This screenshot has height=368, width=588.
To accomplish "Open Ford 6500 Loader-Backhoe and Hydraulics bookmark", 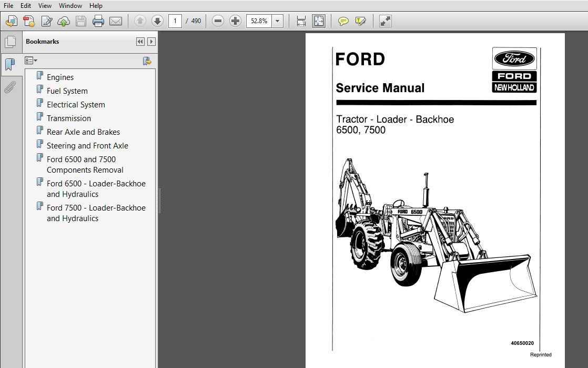I will 96,189.
